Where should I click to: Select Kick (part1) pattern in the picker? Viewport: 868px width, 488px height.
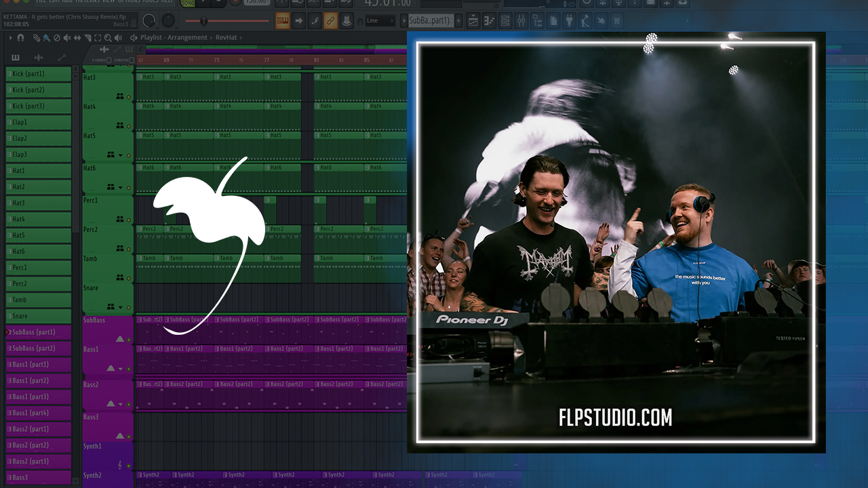[39, 74]
